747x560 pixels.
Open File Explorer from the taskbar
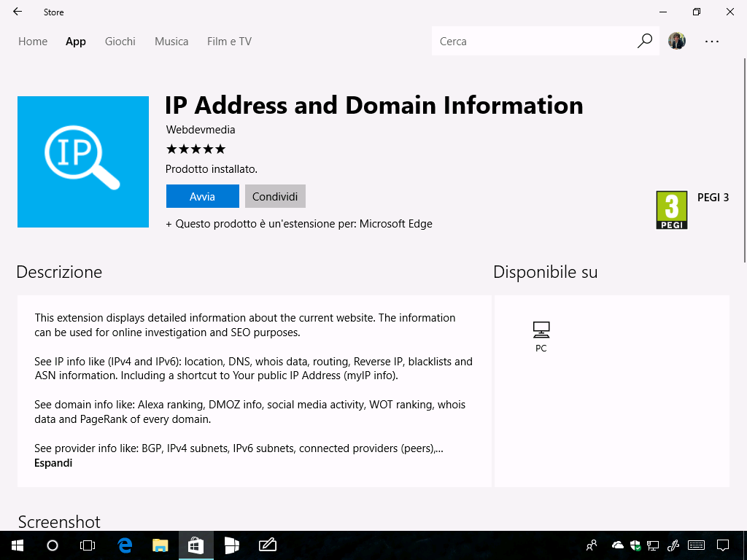point(160,545)
